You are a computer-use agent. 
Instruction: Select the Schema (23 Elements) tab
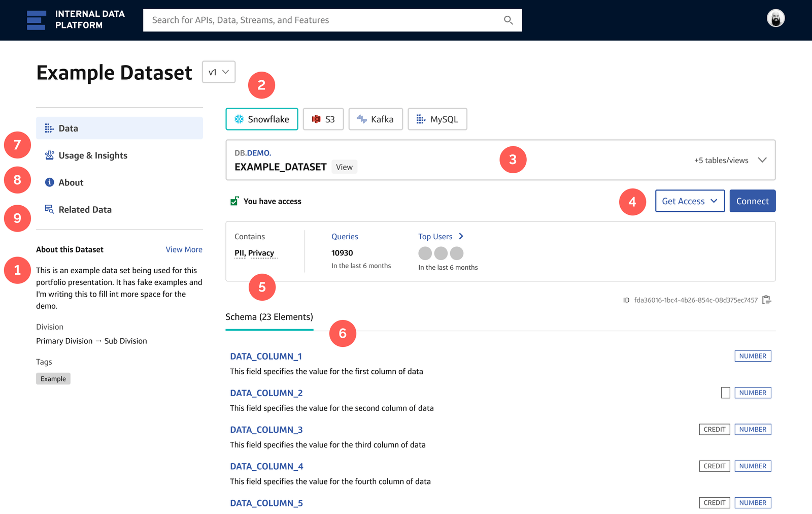pyautogui.click(x=269, y=317)
